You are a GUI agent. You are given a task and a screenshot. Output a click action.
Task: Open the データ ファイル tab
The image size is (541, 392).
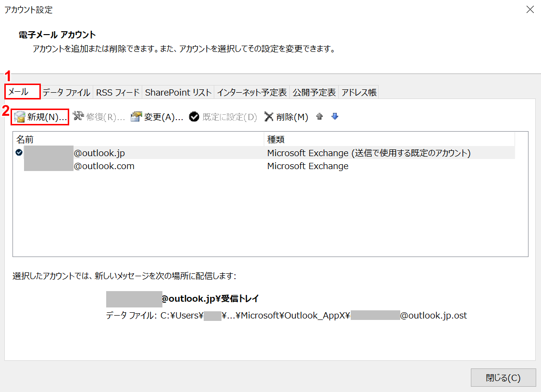[66, 93]
